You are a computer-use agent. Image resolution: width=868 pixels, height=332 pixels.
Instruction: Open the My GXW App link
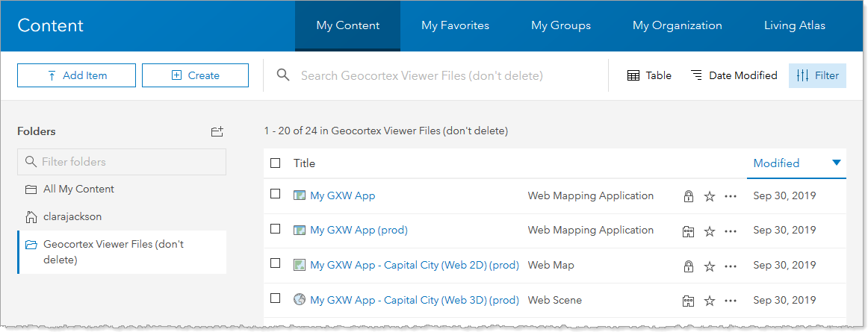click(x=343, y=196)
